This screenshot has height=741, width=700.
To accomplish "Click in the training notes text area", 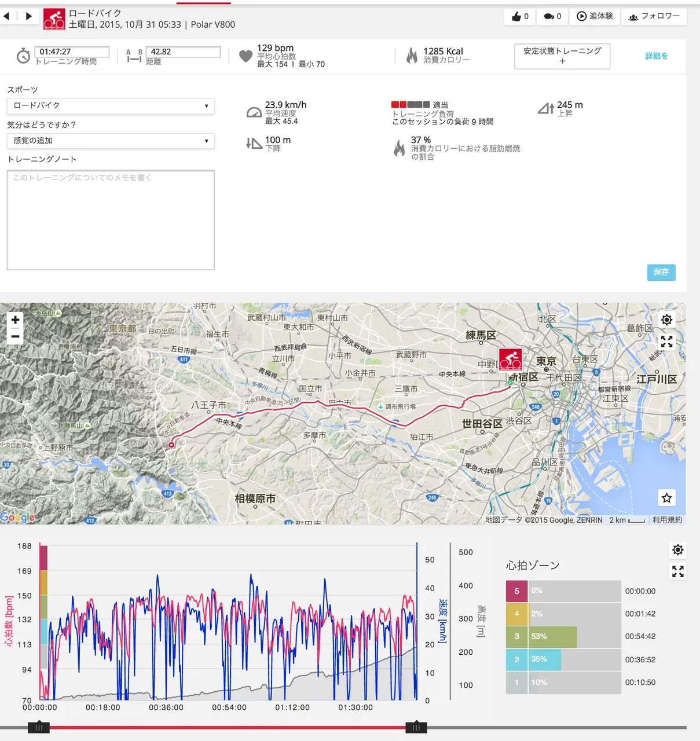I will (111, 220).
